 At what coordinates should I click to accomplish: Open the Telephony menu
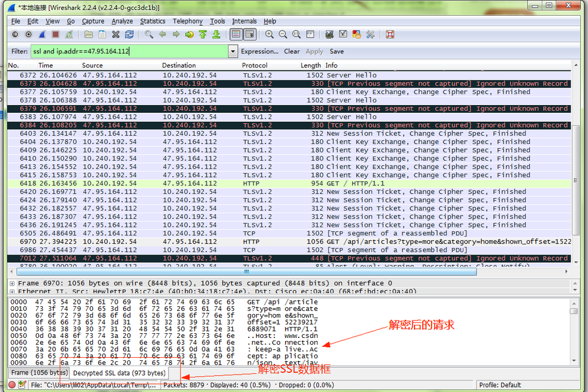coord(187,21)
